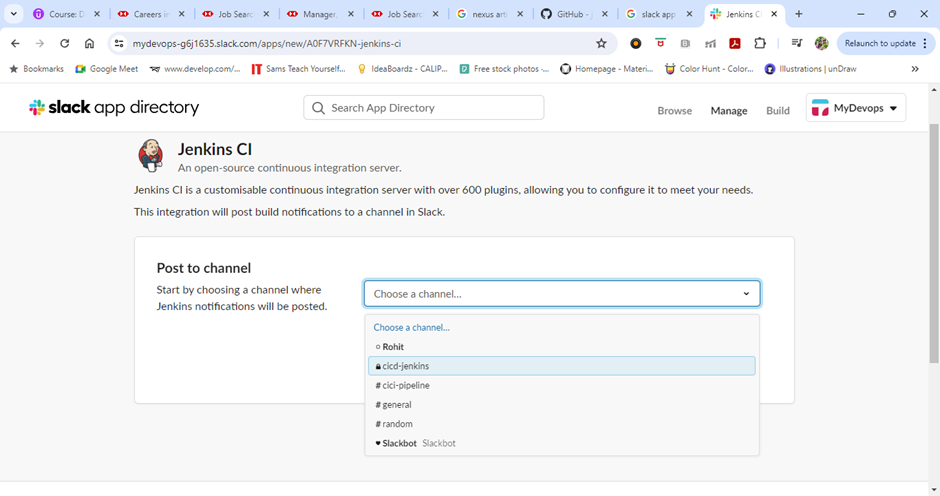Show the hidden bookmarks overflow chevron
The height and width of the screenshot is (496, 940).
[x=915, y=69]
